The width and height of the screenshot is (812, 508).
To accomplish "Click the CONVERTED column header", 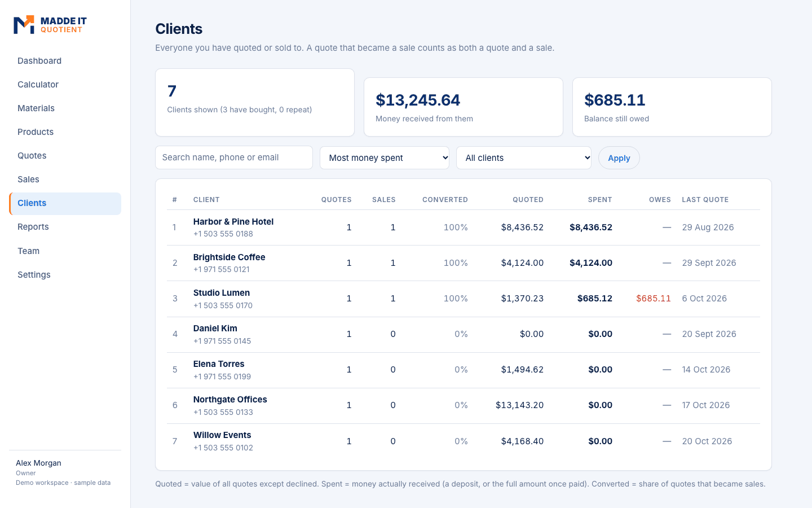I will (x=445, y=200).
